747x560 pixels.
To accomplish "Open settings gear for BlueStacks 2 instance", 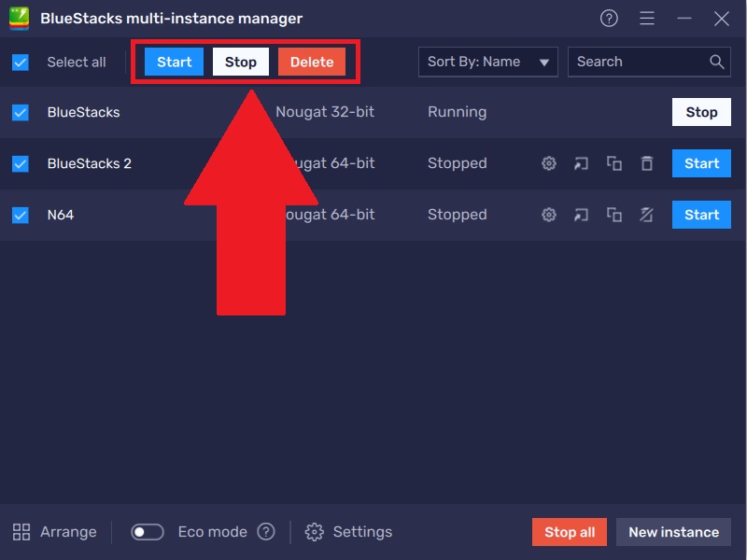I will pyautogui.click(x=549, y=163).
